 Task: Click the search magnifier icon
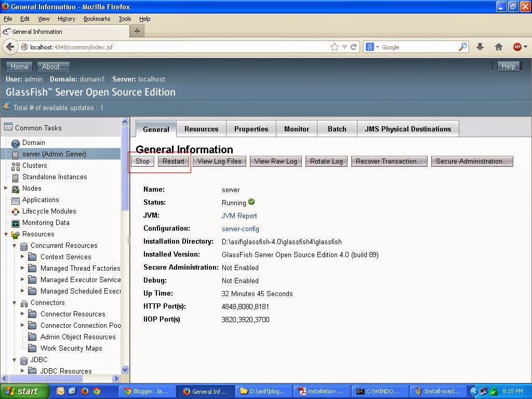[x=462, y=47]
